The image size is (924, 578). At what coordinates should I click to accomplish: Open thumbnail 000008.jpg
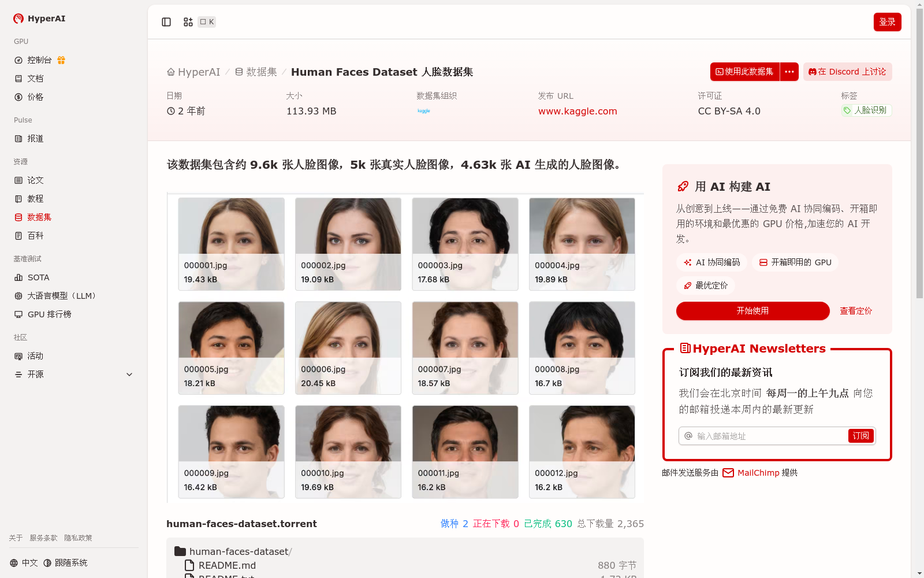coord(582,348)
